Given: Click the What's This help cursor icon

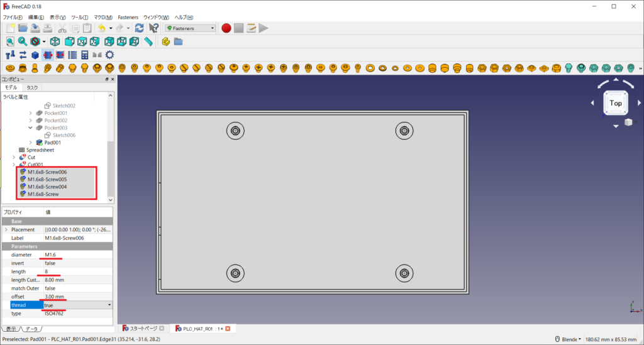Looking at the screenshot, I should point(153,28).
